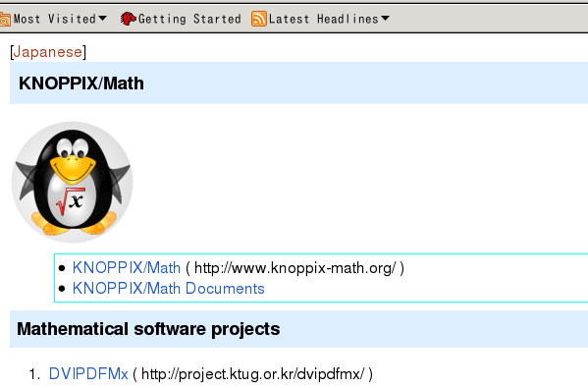588x388 pixels.
Task: Click the knoppix-math.org URL text
Action: point(294,268)
